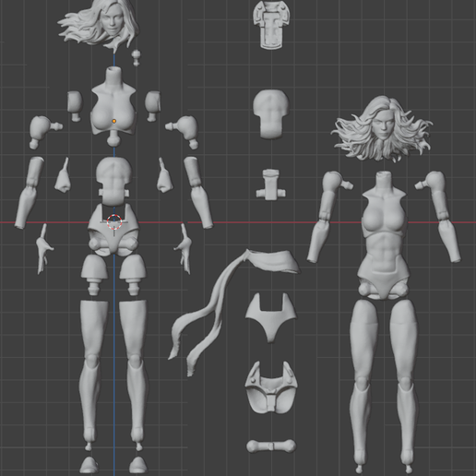The image size is (476, 476).
Task: Select the small neck peg beside the head
Action: (x=136, y=58)
